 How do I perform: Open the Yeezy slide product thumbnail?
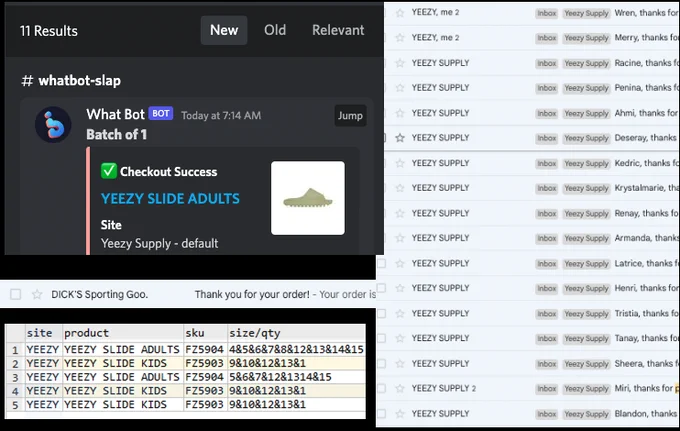pos(308,198)
